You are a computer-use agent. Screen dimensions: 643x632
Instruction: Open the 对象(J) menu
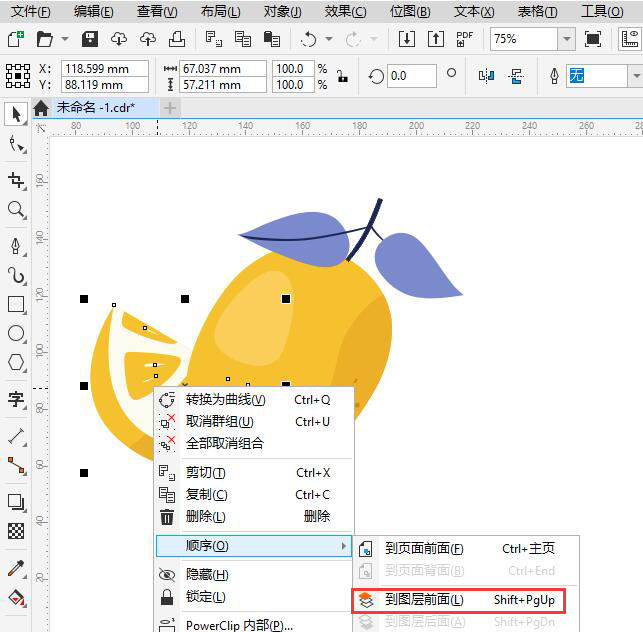pos(283,11)
